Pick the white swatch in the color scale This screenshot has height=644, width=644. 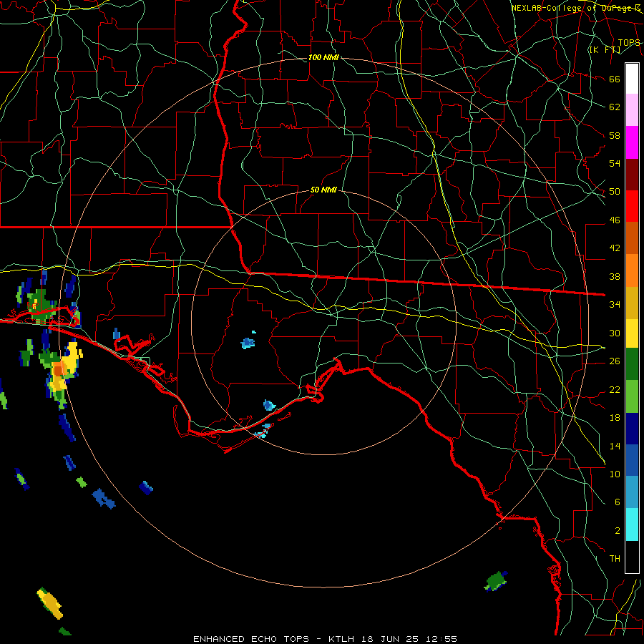632,79
